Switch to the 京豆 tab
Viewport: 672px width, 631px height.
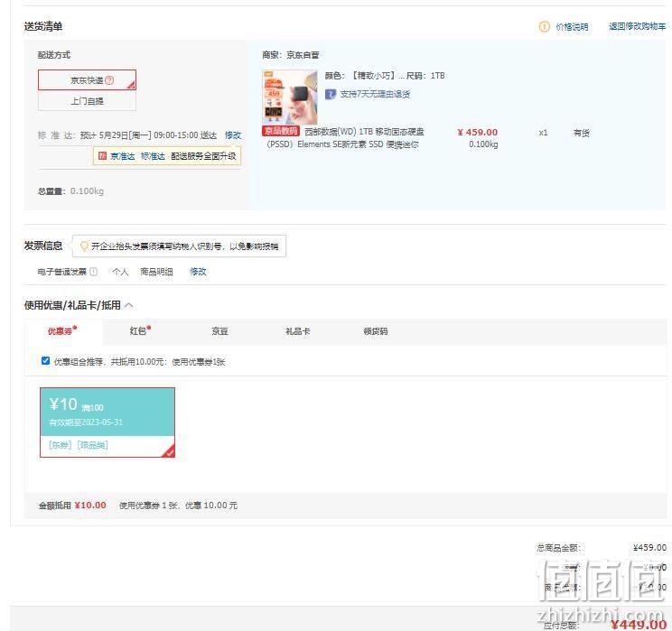pos(219,331)
